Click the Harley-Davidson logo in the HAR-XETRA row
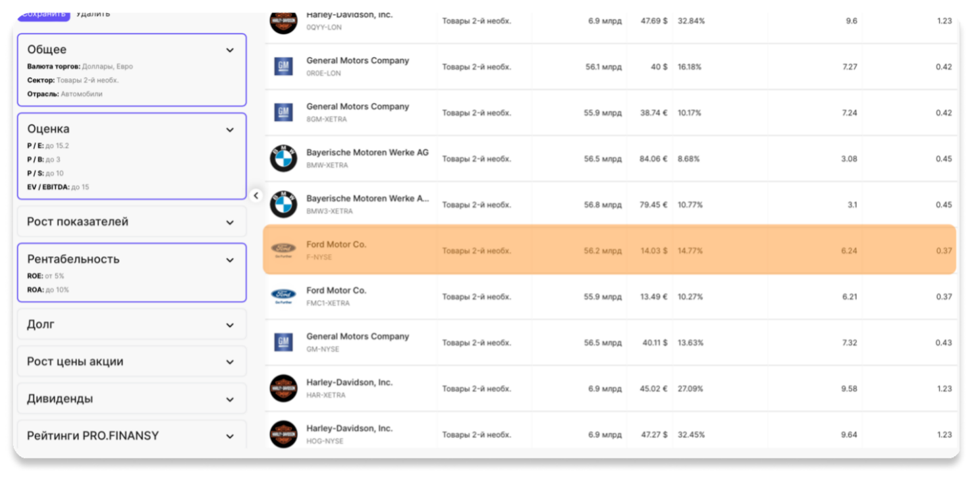 coord(283,388)
